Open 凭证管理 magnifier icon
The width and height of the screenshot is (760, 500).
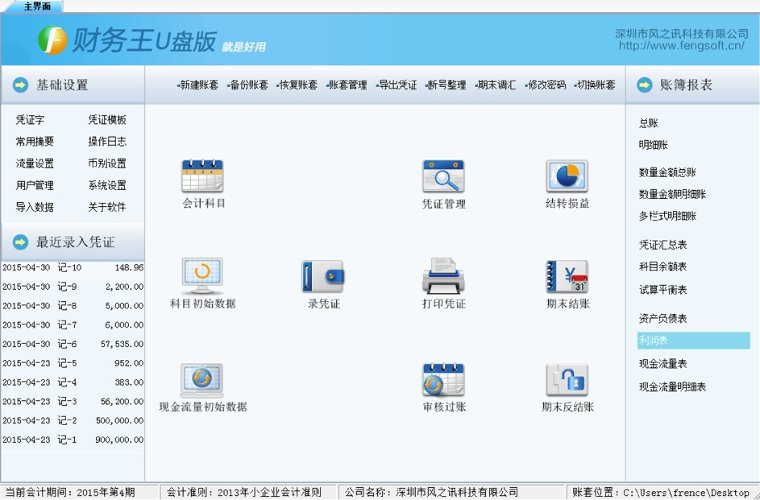(x=443, y=176)
